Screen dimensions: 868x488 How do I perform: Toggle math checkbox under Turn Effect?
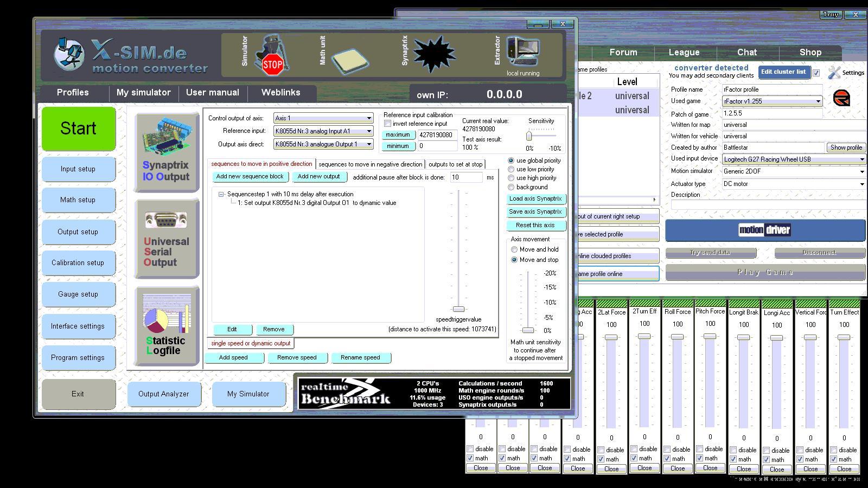[x=834, y=459]
